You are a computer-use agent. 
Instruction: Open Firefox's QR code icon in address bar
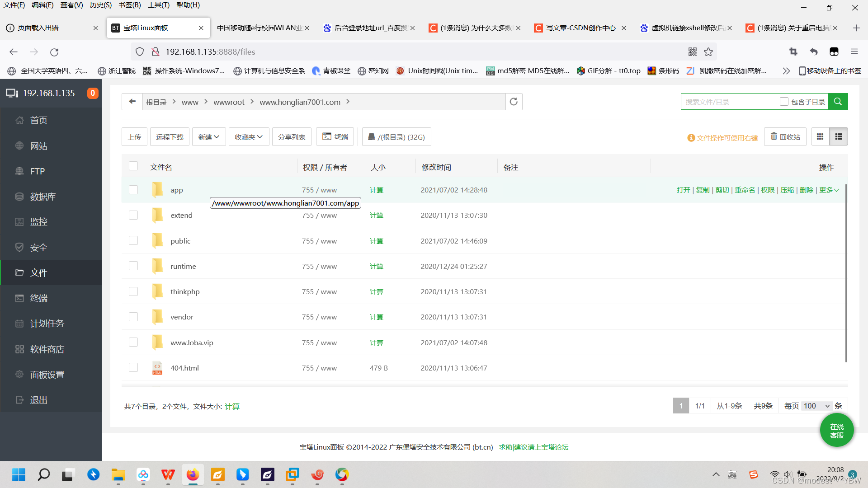click(x=692, y=52)
